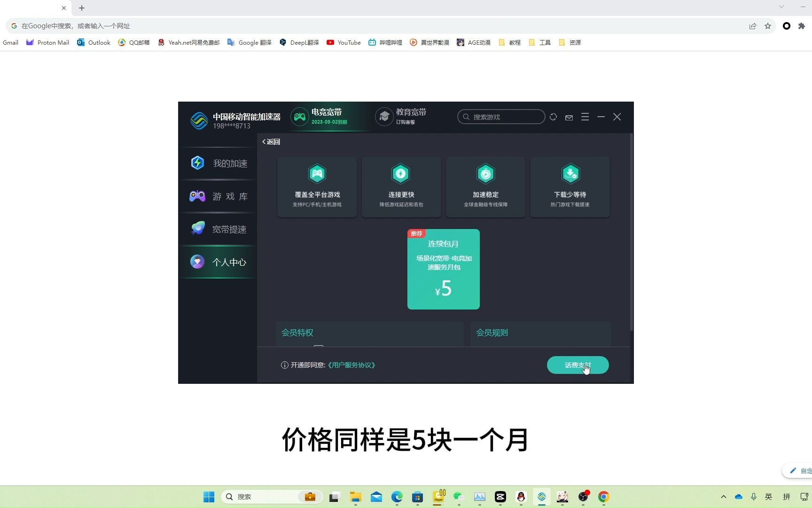Open the mail messages icon
The width and height of the screenshot is (812, 508).
coord(569,117)
